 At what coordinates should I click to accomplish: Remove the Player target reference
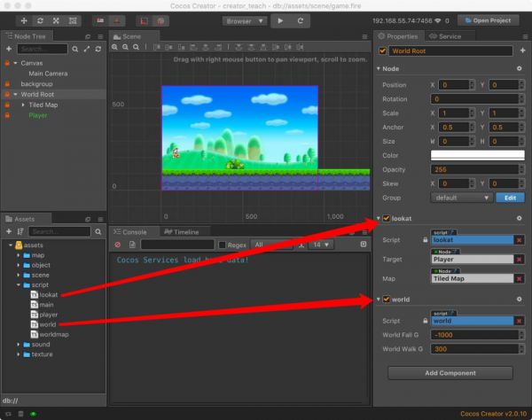519,260
